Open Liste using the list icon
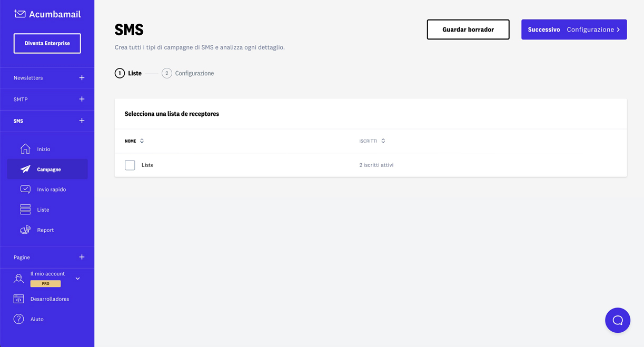This screenshot has height=347, width=644. point(25,209)
